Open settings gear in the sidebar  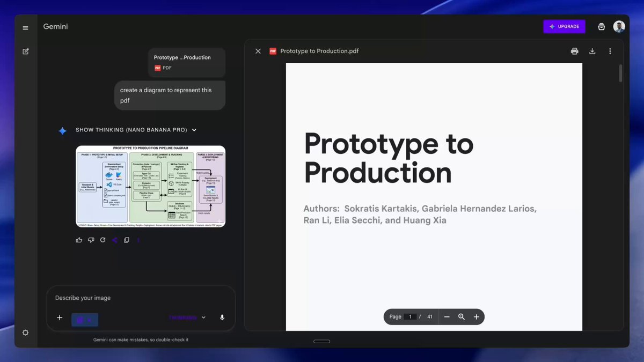pos(25,333)
